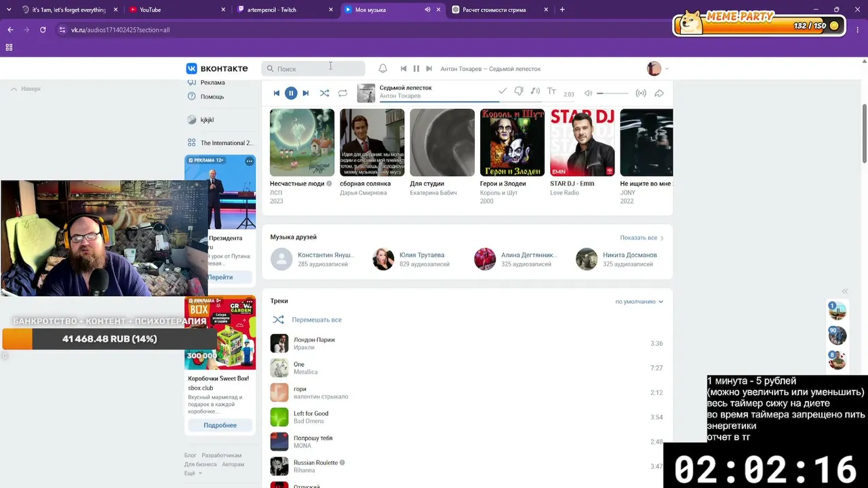The height and width of the screenshot is (488, 868).
Task: Switch to the Расчет стоимости стрима tab
Action: pos(498,9)
